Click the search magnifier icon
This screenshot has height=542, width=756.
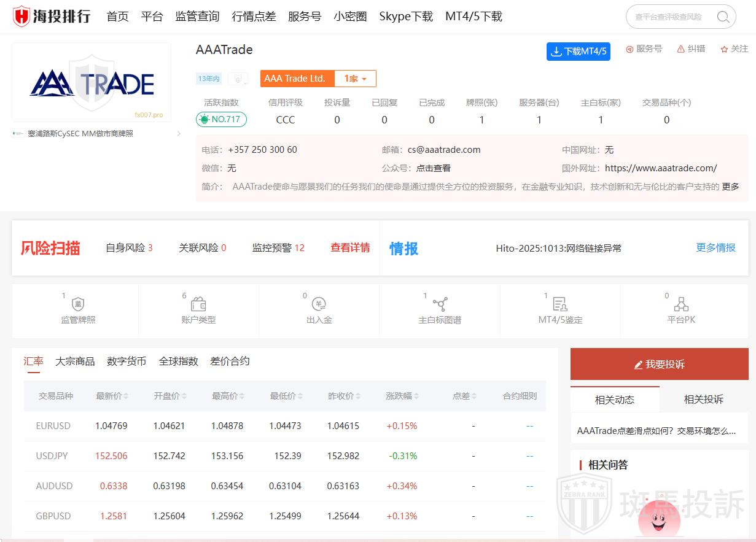(723, 17)
